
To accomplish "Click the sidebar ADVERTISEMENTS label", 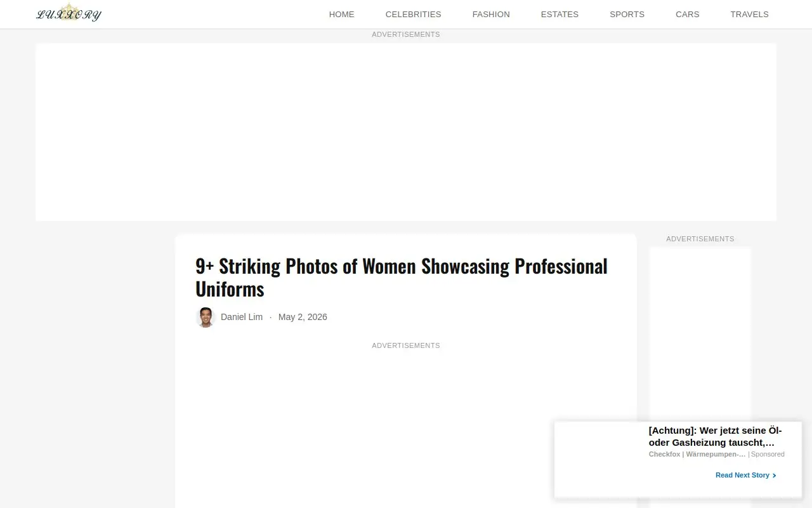I will point(700,239).
